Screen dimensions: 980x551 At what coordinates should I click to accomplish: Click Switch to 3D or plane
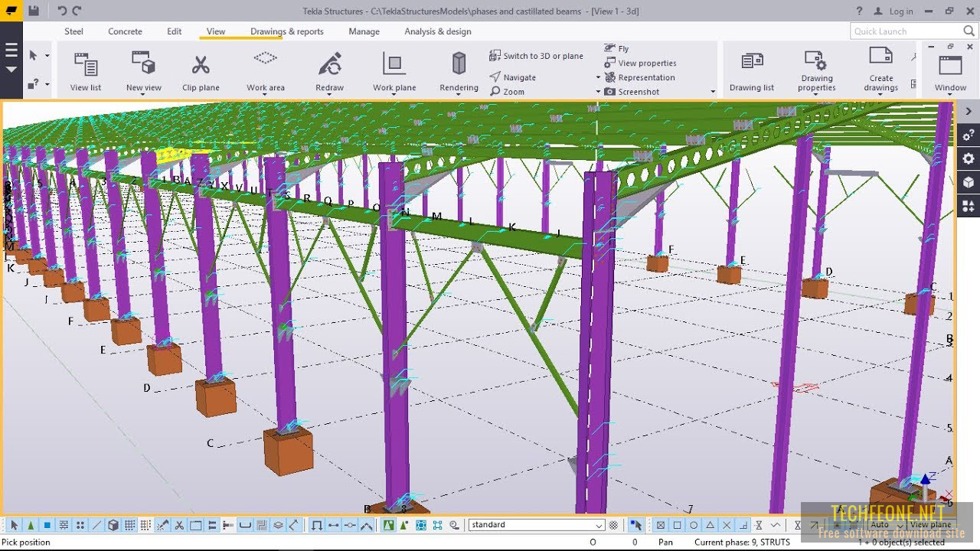(x=536, y=56)
